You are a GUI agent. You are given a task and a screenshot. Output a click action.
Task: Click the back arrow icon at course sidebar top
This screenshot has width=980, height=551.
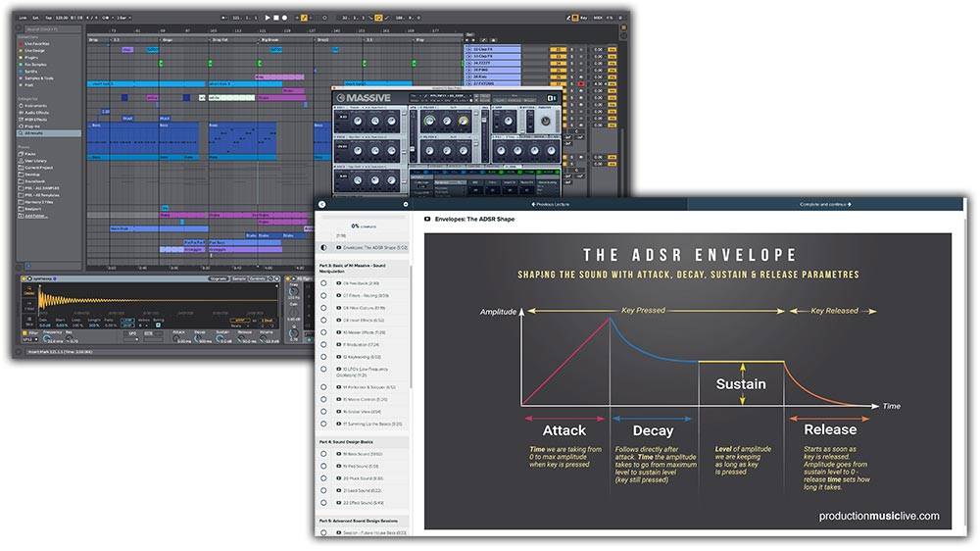(321, 205)
